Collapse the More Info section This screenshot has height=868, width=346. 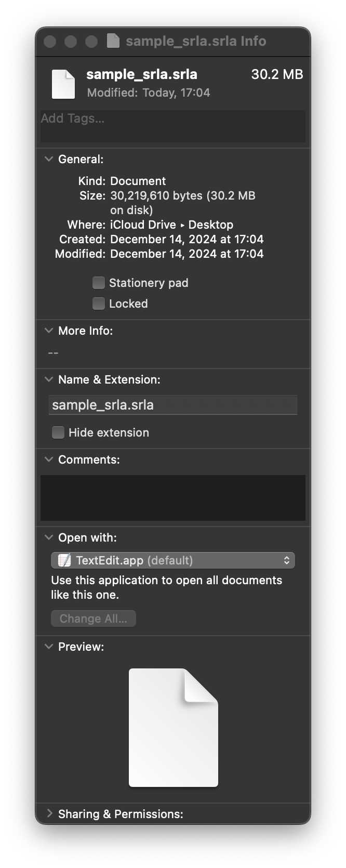tap(48, 330)
